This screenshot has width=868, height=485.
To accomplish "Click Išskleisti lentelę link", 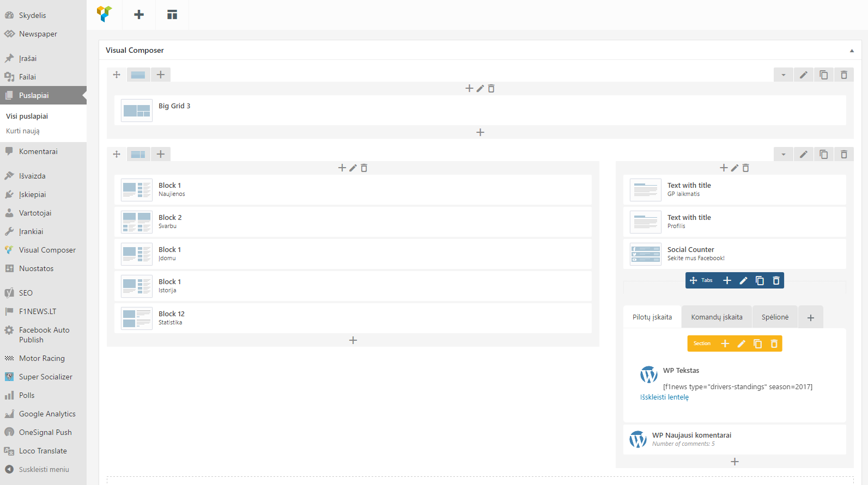I will [x=664, y=397].
